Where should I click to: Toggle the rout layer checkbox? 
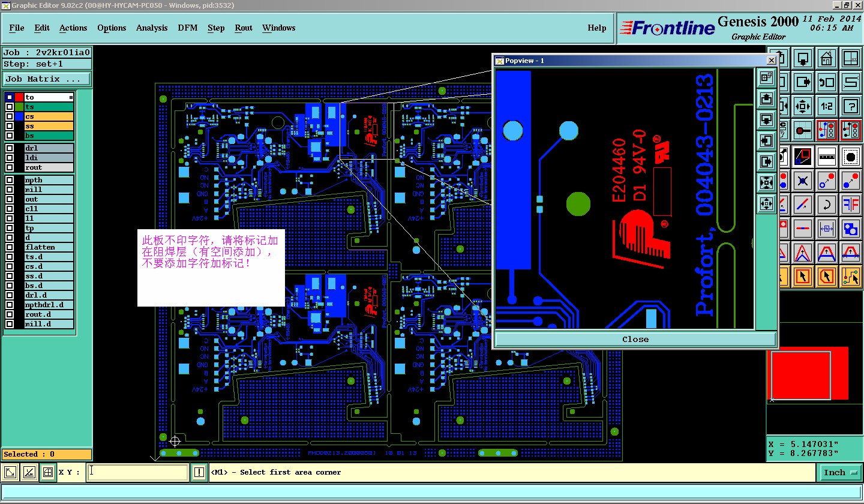[x=10, y=167]
